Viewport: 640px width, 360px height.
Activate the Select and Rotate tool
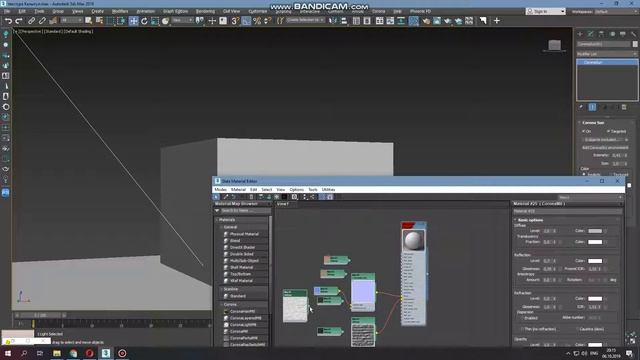click(x=144, y=21)
